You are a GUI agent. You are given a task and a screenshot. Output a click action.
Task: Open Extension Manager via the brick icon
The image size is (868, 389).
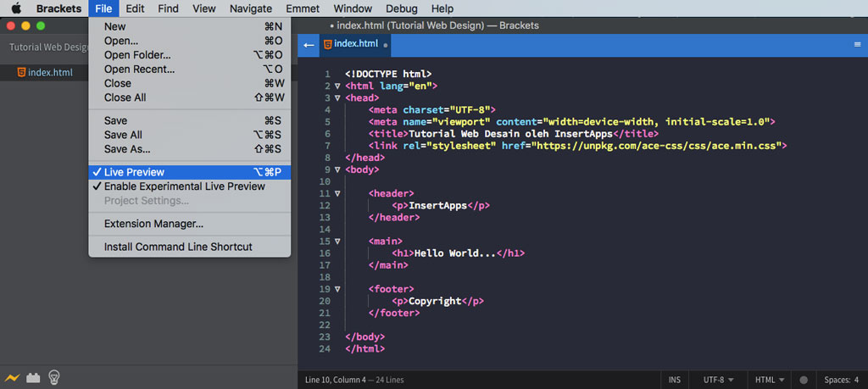33,378
